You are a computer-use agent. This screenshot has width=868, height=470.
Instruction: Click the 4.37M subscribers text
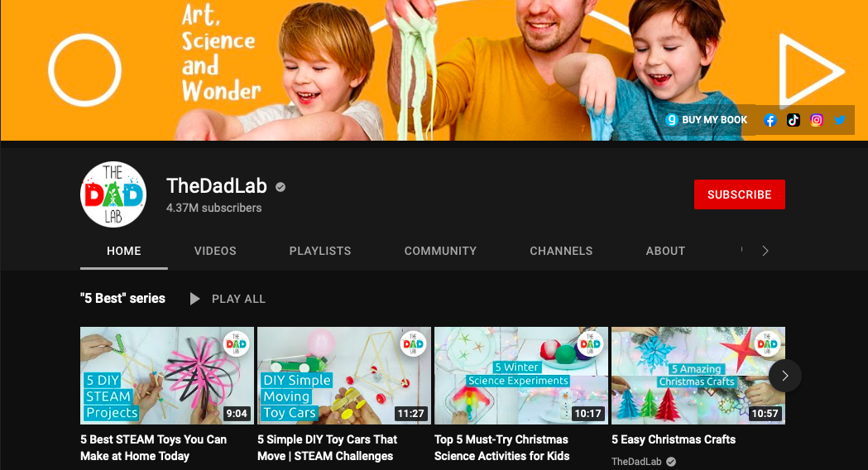[x=214, y=209]
